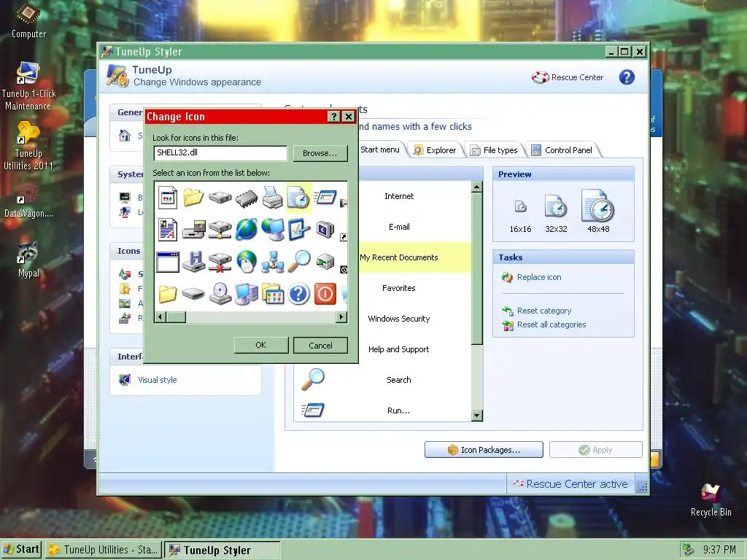Click Reset category link
Viewport: 747px width, 560px height.
[x=544, y=311]
